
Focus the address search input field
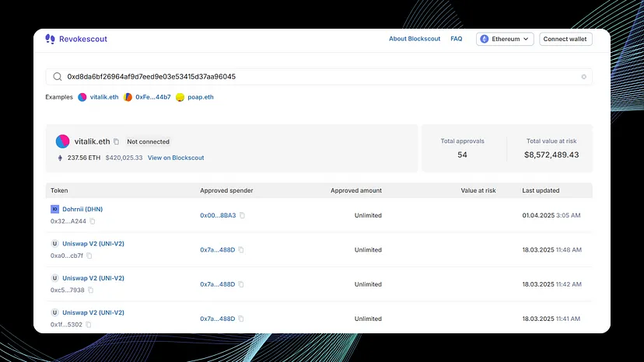319,77
